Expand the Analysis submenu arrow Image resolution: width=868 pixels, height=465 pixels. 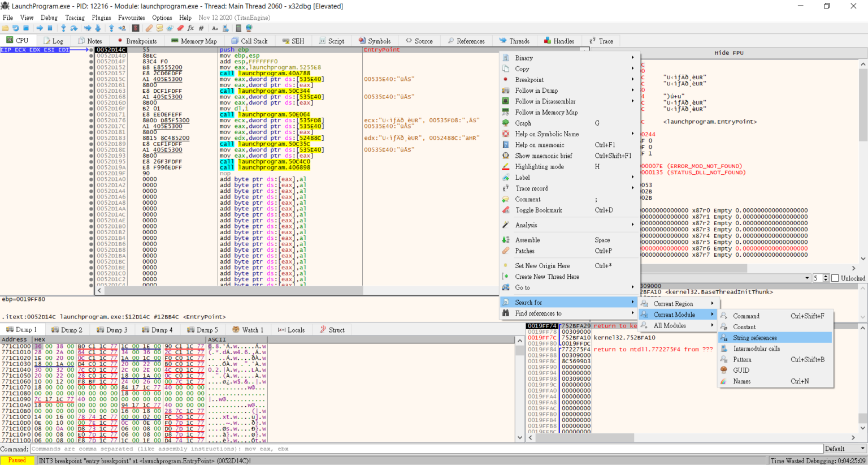coord(632,225)
